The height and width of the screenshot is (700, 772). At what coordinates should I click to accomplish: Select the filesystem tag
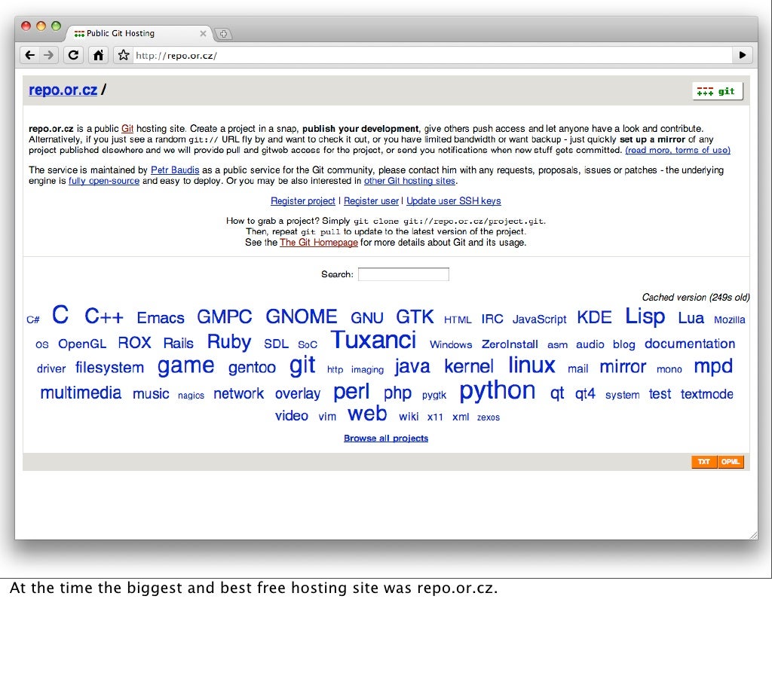pyautogui.click(x=109, y=368)
